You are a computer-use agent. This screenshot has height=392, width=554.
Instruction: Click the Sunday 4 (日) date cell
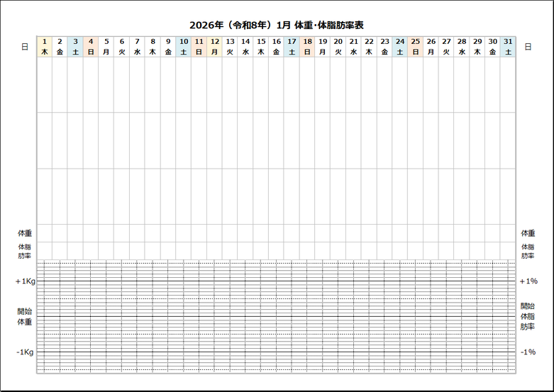[91, 47]
